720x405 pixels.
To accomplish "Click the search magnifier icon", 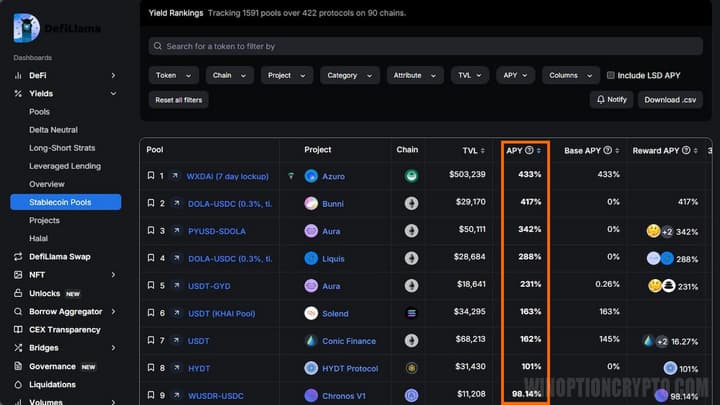I will point(158,46).
